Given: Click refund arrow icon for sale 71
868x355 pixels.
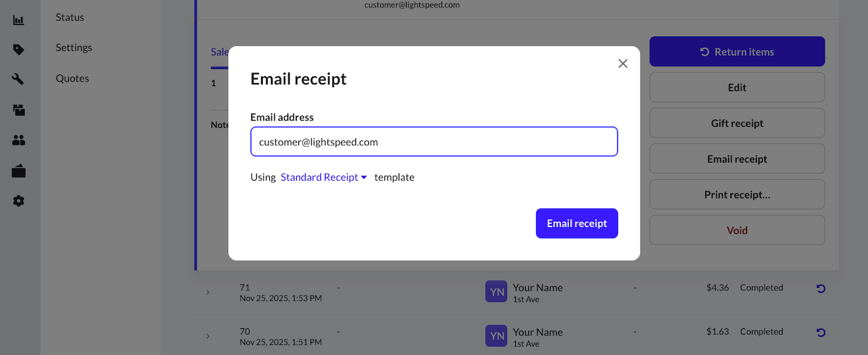Looking at the screenshot, I should click(821, 288).
